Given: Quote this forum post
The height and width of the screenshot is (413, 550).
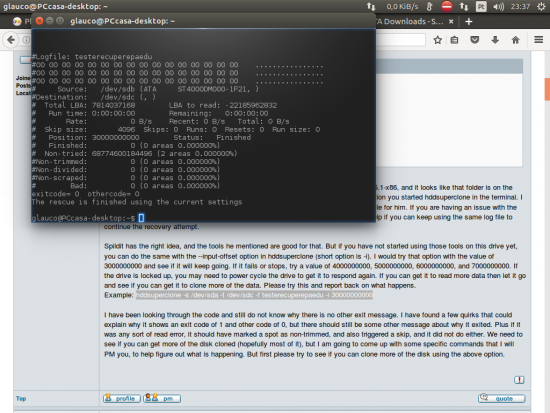Looking at the screenshot, I should coord(501,398).
